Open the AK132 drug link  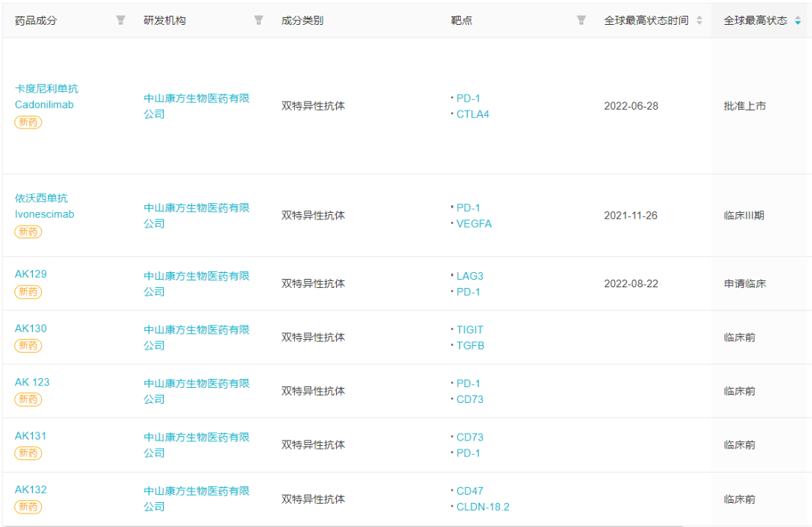click(31, 490)
